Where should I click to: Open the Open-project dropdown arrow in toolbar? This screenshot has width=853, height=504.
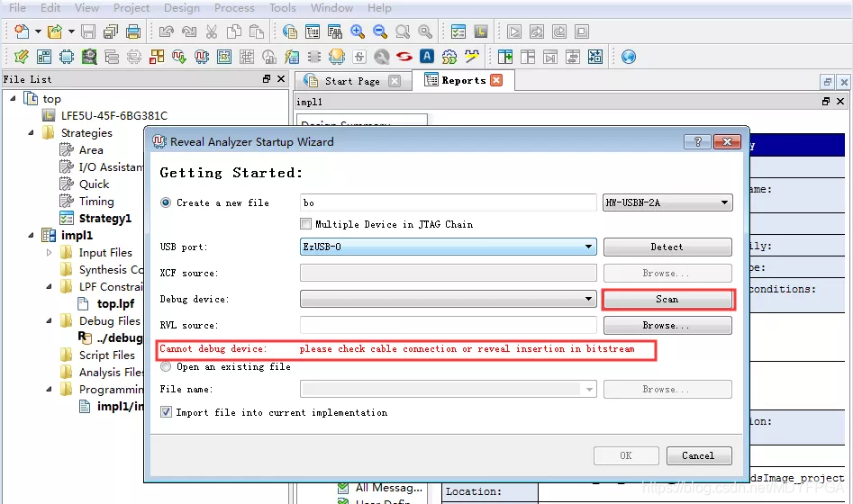coord(71,31)
